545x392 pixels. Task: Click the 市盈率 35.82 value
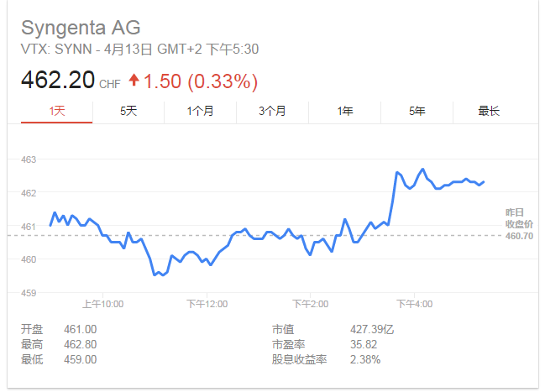[x=364, y=344]
